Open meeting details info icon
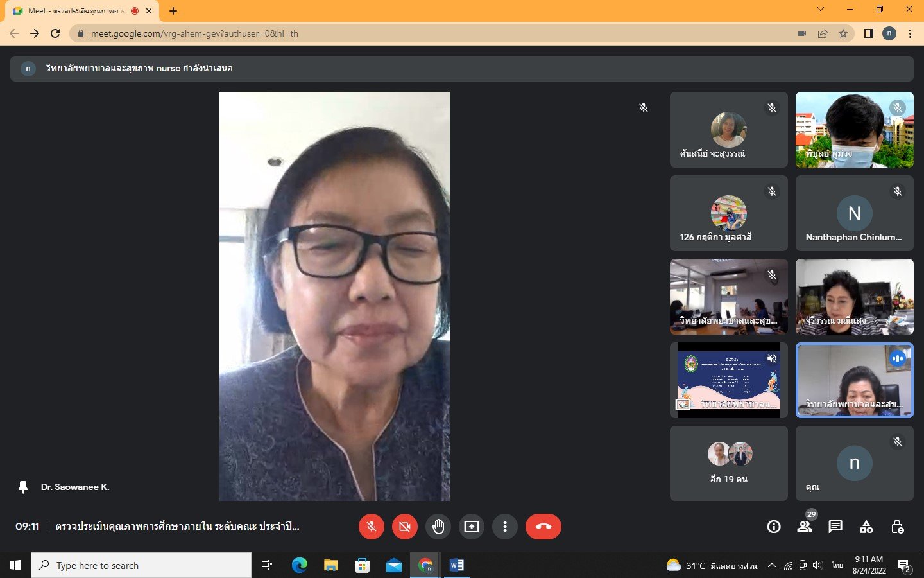The width and height of the screenshot is (924, 578). click(774, 527)
